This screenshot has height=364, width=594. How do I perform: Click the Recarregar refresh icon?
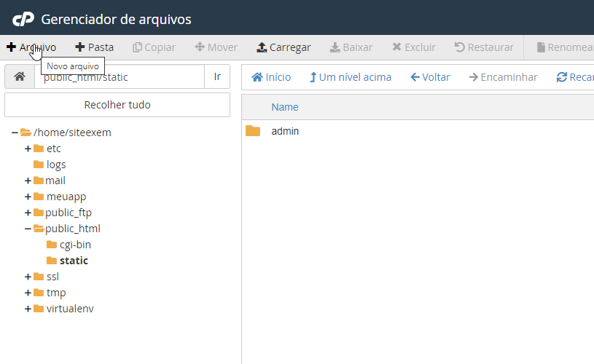click(x=561, y=77)
